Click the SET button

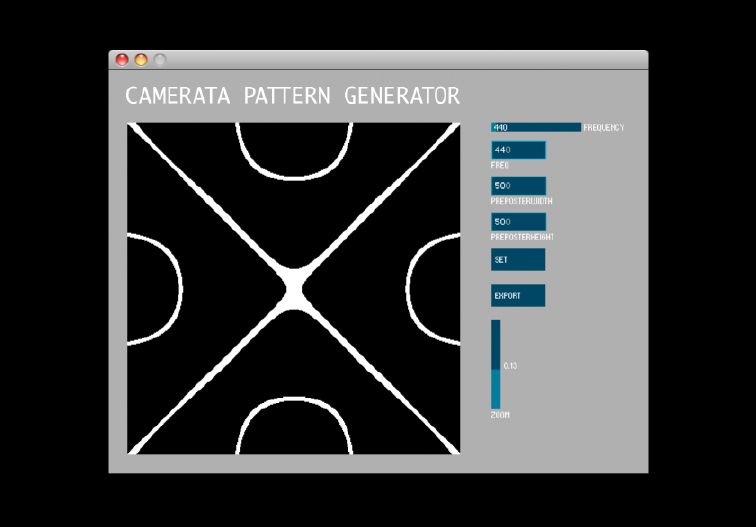[x=517, y=260]
